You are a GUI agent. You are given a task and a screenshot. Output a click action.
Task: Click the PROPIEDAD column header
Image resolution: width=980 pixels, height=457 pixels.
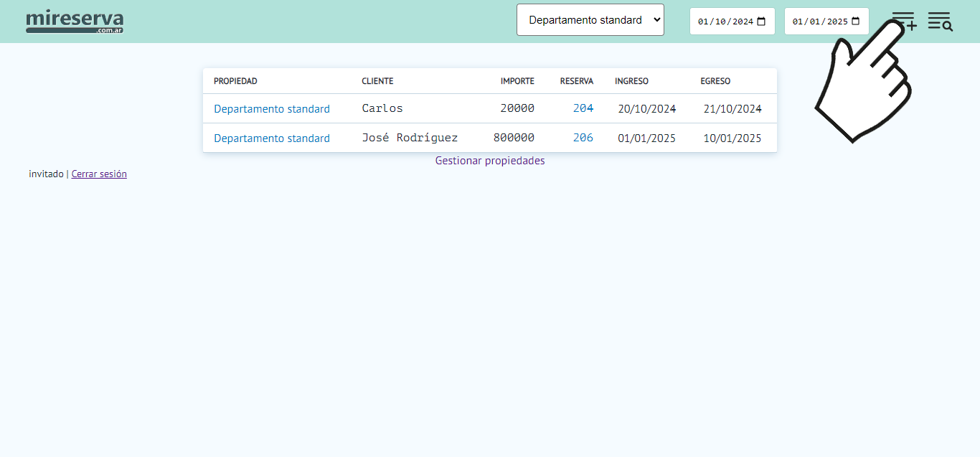235,81
